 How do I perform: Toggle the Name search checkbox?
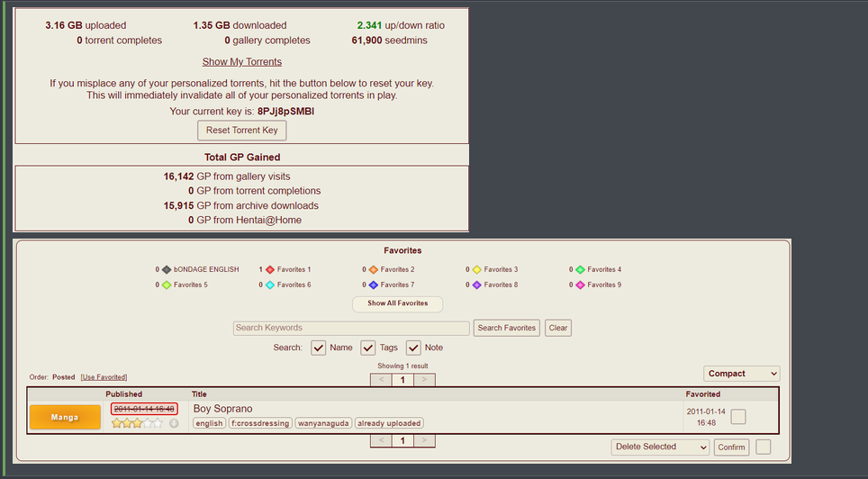(319, 348)
